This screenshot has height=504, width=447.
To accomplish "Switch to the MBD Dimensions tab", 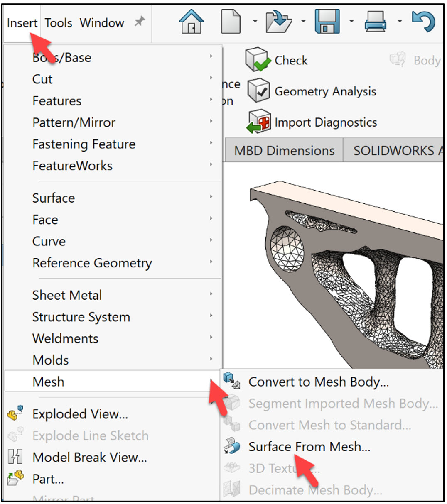I will point(284,150).
